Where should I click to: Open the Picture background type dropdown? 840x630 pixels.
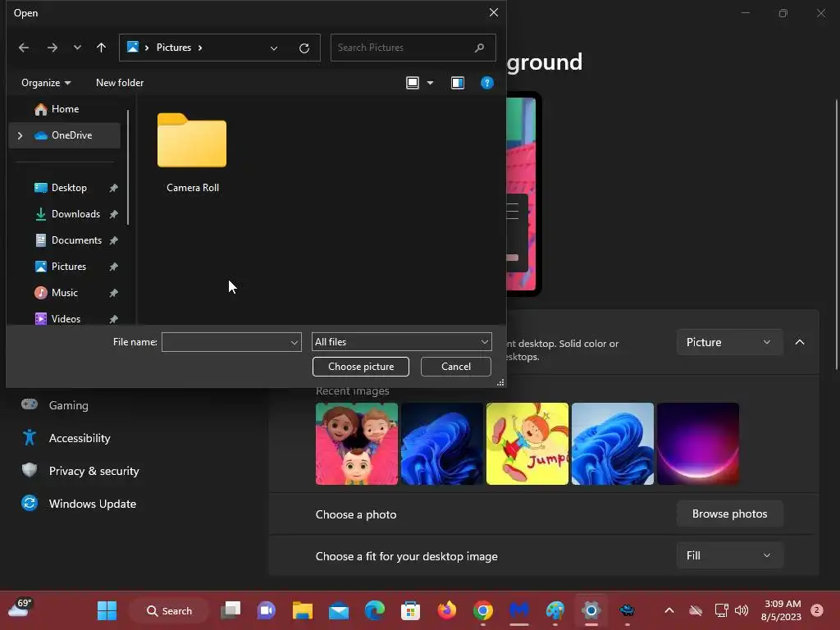(729, 342)
